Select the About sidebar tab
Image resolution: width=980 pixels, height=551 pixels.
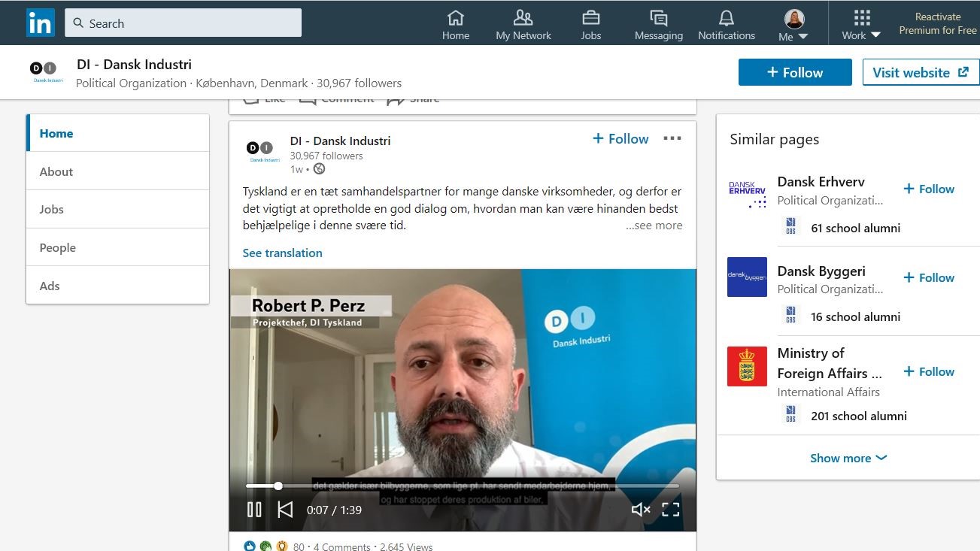[x=117, y=171]
